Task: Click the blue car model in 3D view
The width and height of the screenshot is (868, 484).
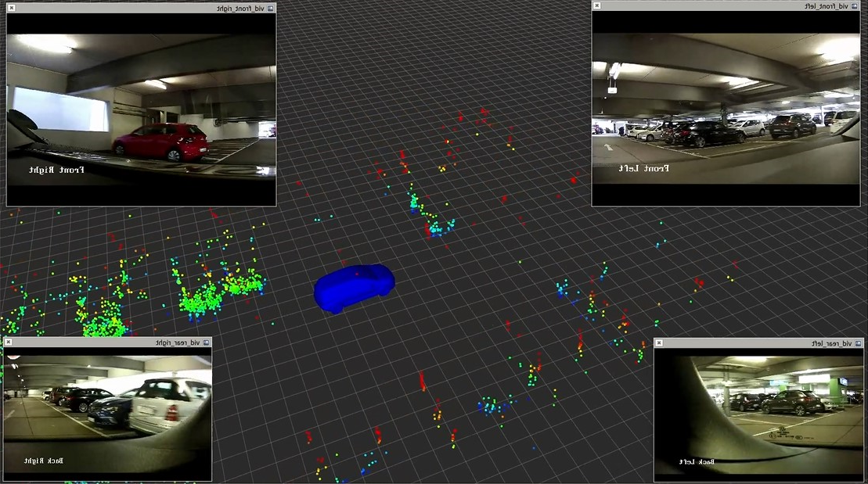Action: (x=354, y=287)
